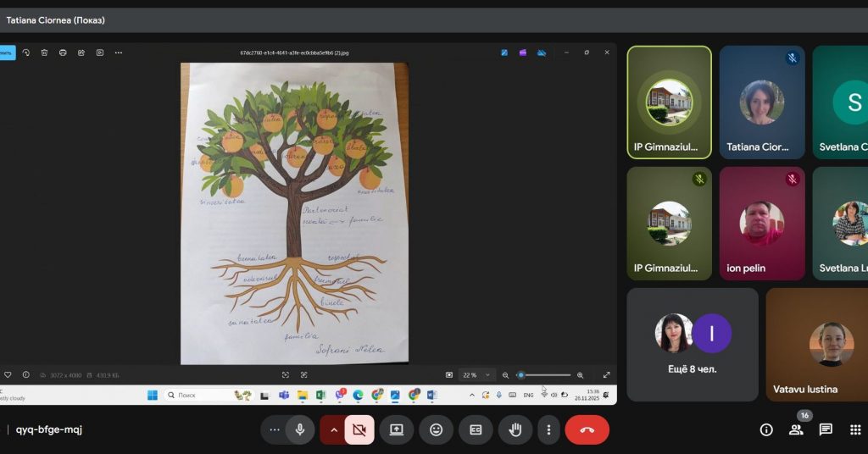Open the activities grid icon
This screenshot has width=868, height=454.
tap(855, 429)
